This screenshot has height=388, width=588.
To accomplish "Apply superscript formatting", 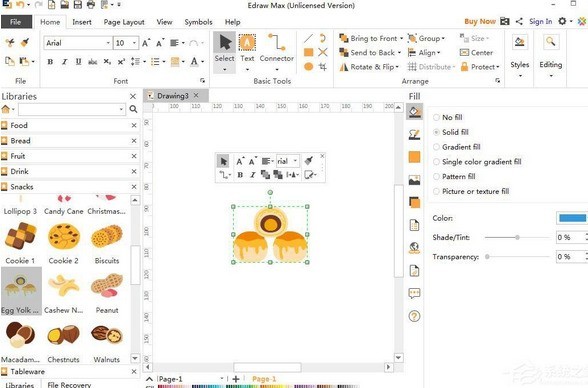I will click(121, 62).
